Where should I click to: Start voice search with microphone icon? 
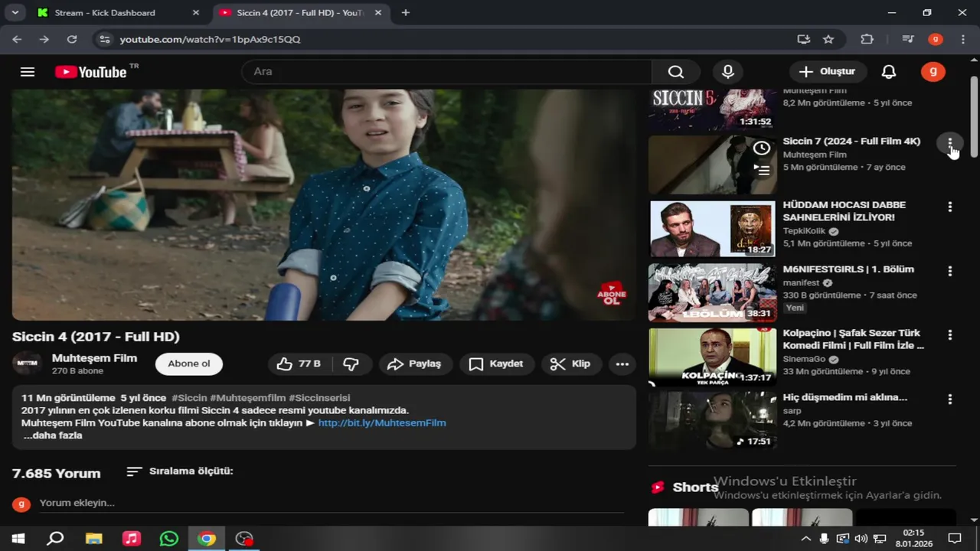click(x=728, y=72)
